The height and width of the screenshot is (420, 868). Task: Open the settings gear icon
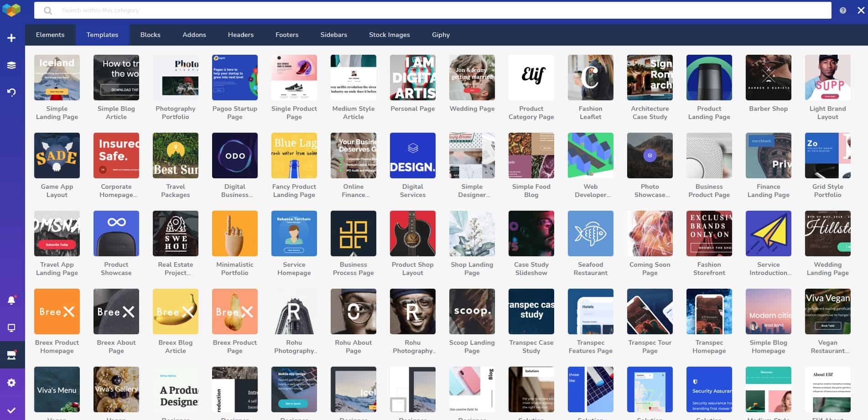(12, 383)
